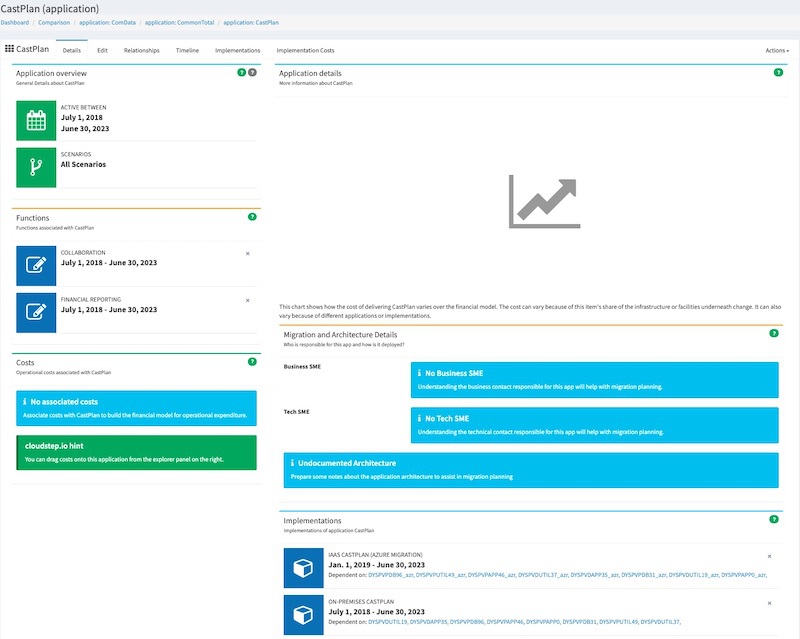The height and width of the screenshot is (639, 800).
Task: Click info icon in No Business SME notice
Action: [x=419, y=373]
